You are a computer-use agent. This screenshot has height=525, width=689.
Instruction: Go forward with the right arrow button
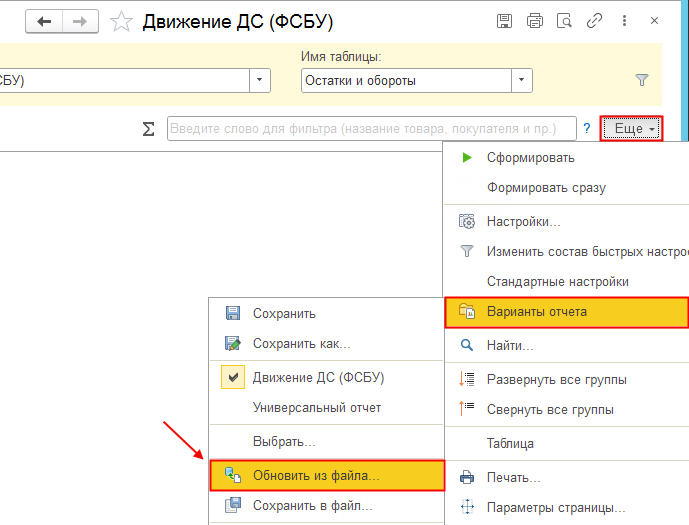[x=80, y=21]
